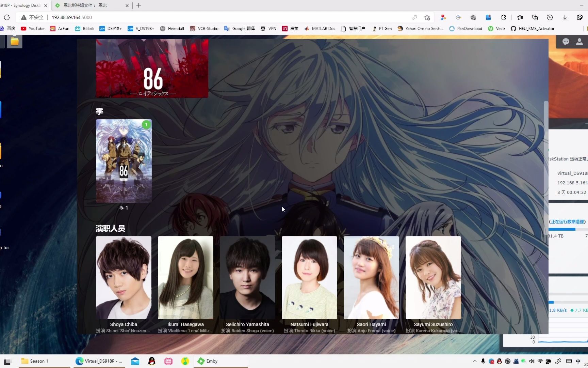Add this page to favorites star icon

pyautogui.click(x=427, y=17)
